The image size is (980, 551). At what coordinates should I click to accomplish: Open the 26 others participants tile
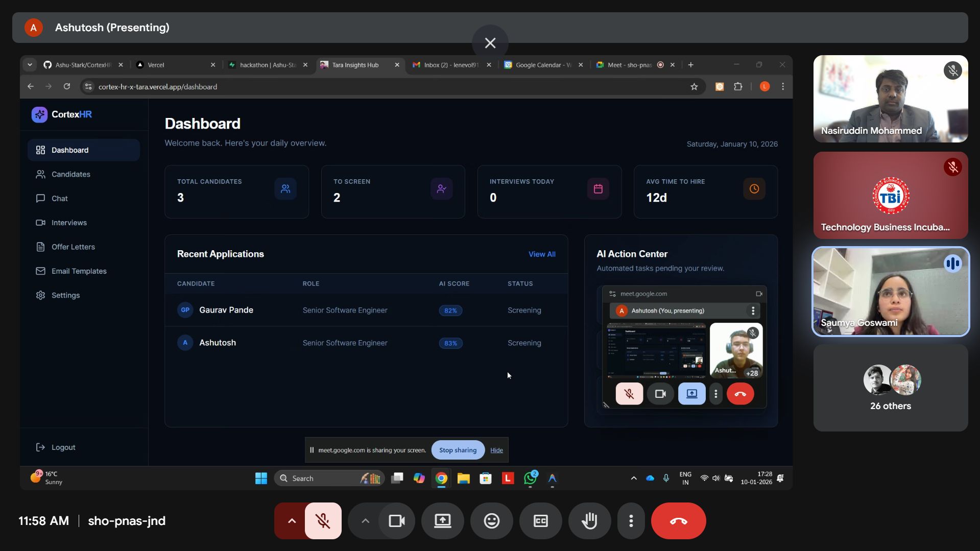pyautogui.click(x=890, y=388)
